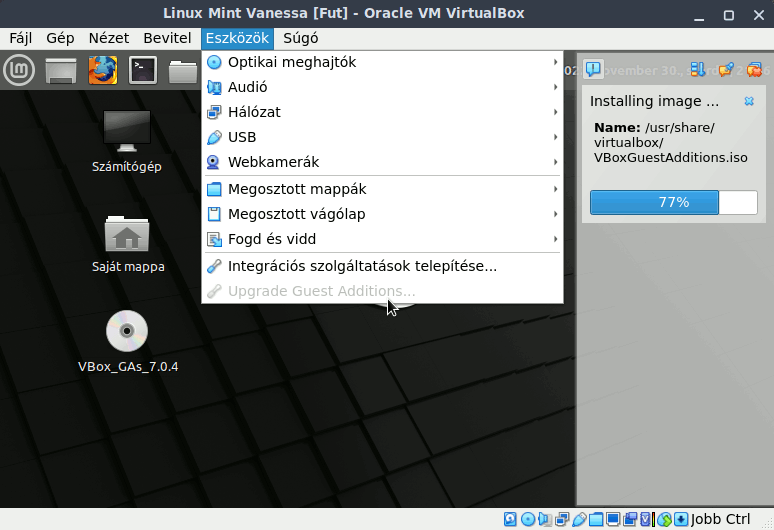Screen dimensions: 774x530
Task: Click the audio status bar indicator
Action: point(545,519)
